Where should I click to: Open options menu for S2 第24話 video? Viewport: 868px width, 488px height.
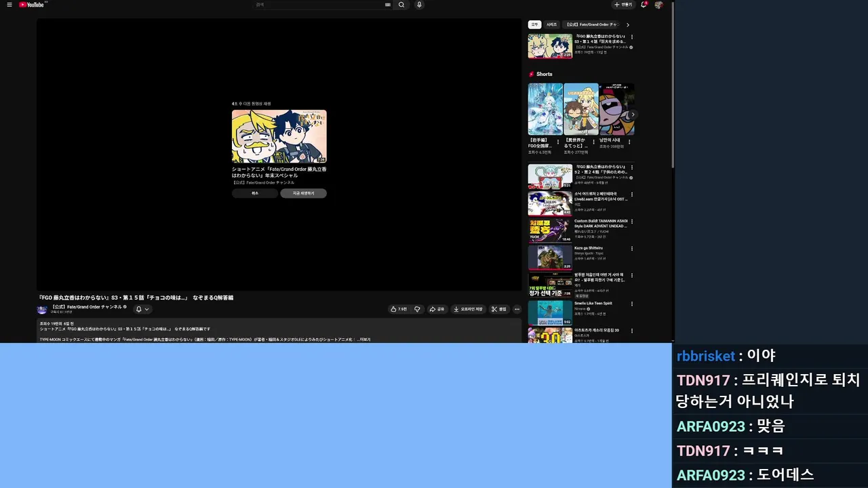point(632,167)
